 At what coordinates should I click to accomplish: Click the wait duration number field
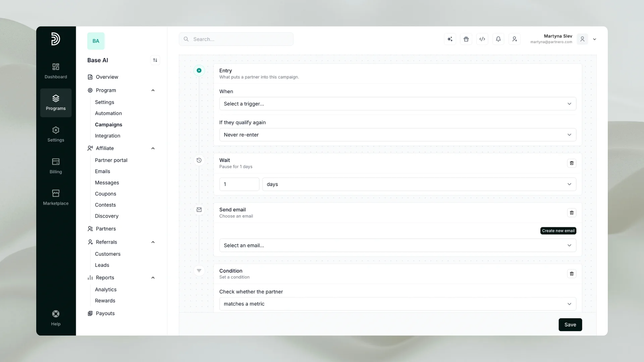pyautogui.click(x=239, y=184)
